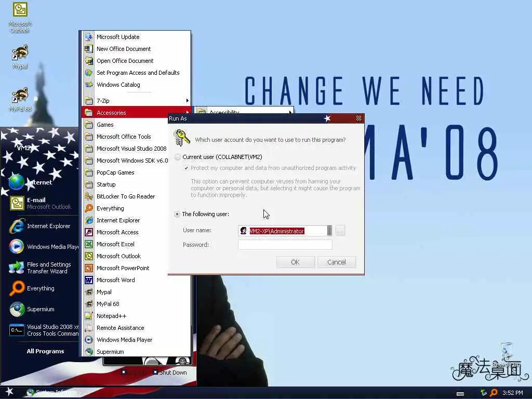The height and width of the screenshot is (399, 532).
Task: Expand the 7-Zip submenu
Action: [x=136, y=101]
